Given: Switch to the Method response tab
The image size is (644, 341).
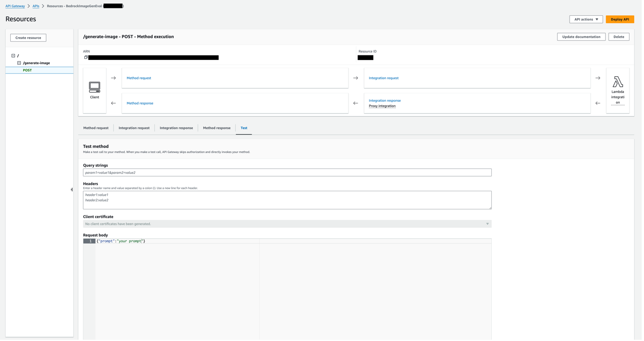Looking at the screenshot, I should pyautogui.click(x=216, y=127).
